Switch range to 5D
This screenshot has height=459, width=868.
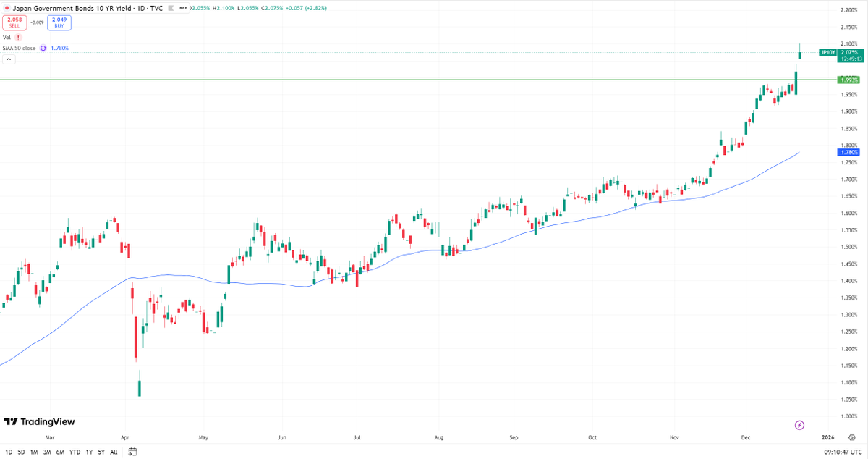[x=21, y=452]
